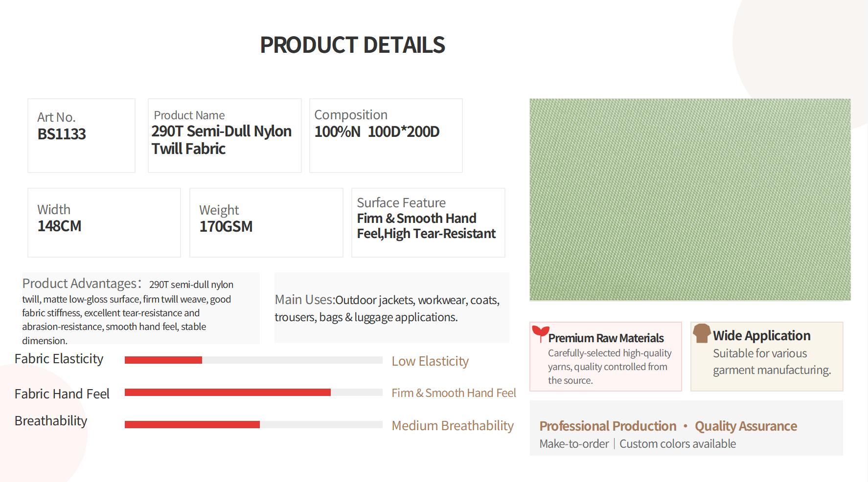This screenshot has width=868, height=482.
Task: Click the brown garment Wide Application icon
Action: pos(702,333)
